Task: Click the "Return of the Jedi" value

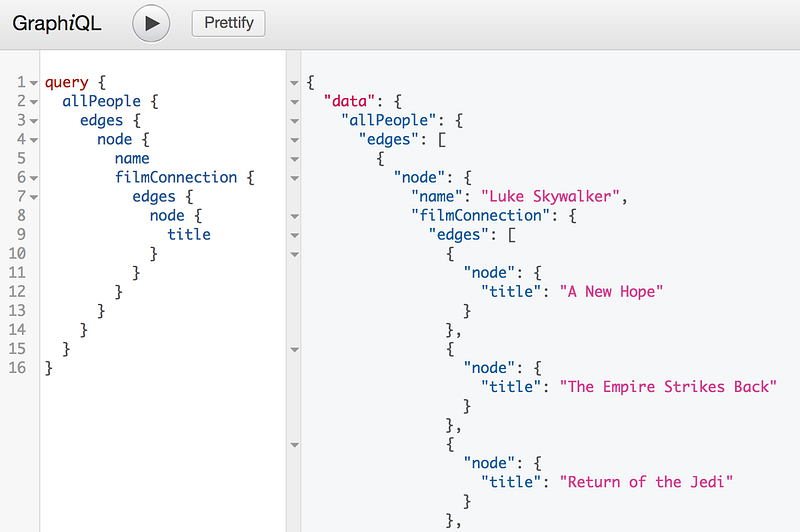Action: pyautogui.click(x=647, y=481)
